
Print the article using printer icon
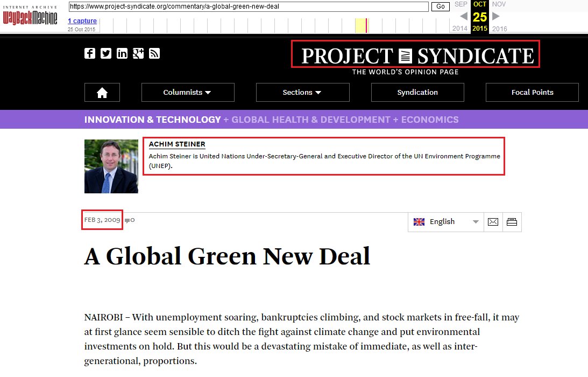(x=512, y=222)
